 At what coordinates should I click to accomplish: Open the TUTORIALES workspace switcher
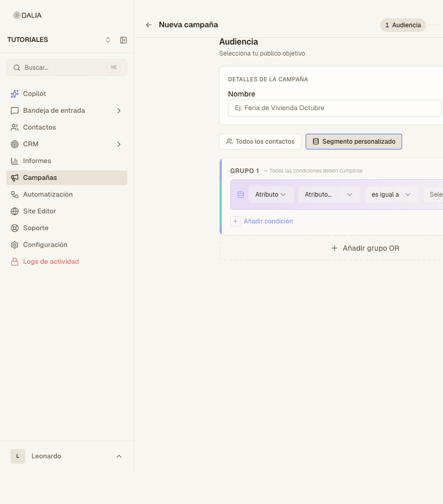(x=108, y=40)
